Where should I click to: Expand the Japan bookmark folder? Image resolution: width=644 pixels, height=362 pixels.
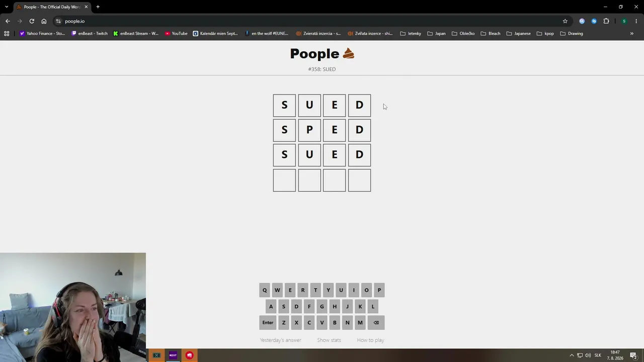click(x=436, y=34)
